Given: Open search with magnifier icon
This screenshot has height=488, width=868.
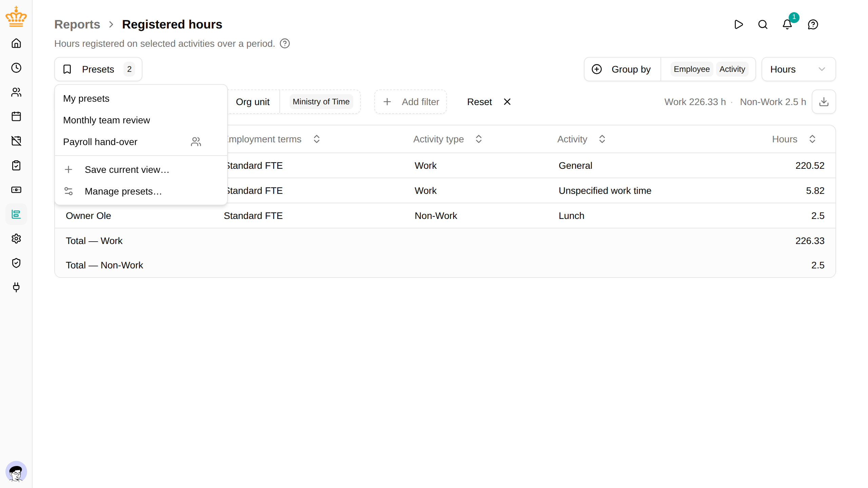Looking at the screenshot, I should [x=763, y=24].
